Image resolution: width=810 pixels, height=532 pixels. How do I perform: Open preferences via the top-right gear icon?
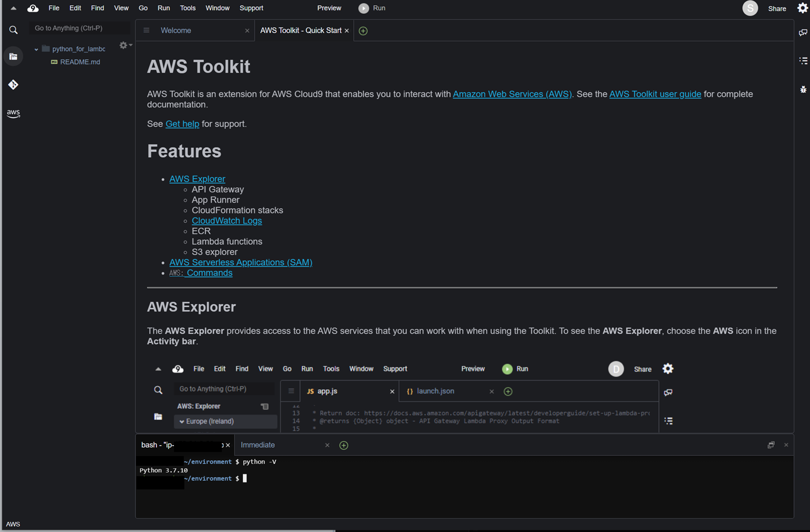[803, 8]
